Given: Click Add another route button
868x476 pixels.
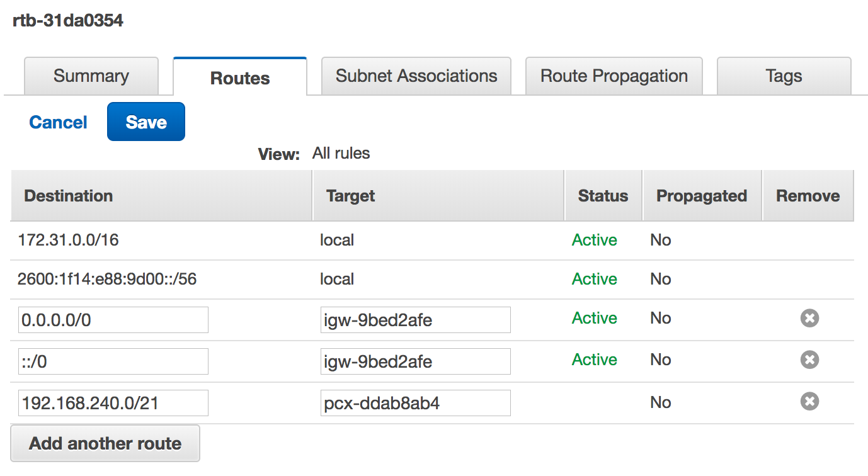Looking at the screenshot, I should tap(105, 443).
